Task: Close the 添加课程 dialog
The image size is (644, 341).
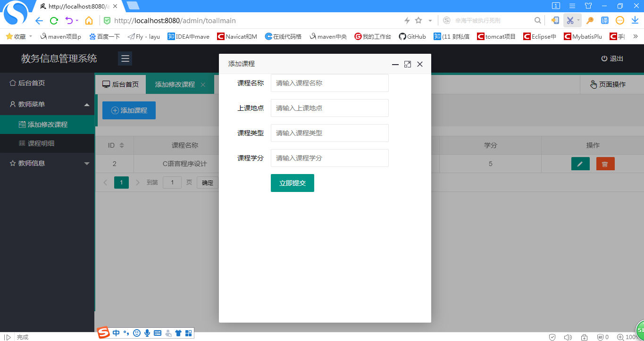Action: (x=420, y=64)
